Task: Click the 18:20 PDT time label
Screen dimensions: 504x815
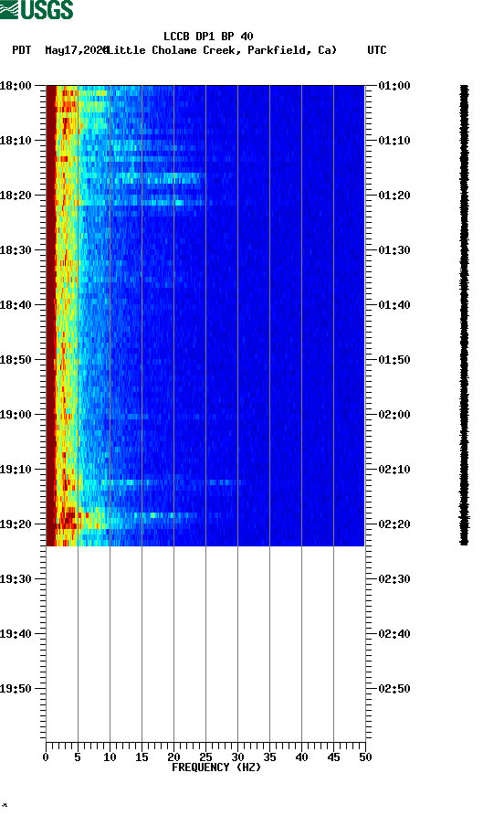Action: click(16, 196)
